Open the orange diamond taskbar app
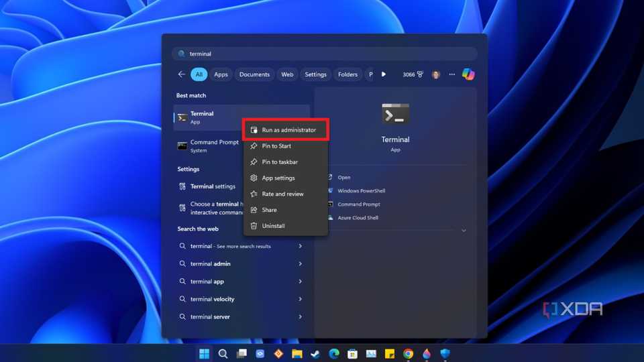This screenshot has height=362, width=644. pos(278,353)
